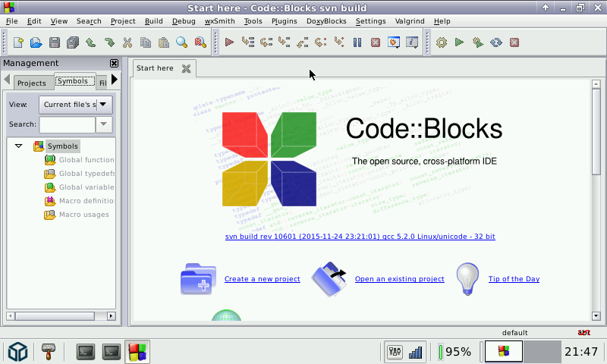The image size is (607, 364).
Task: Click the Open file toolbar icon
Action: [x=36, y=42]
